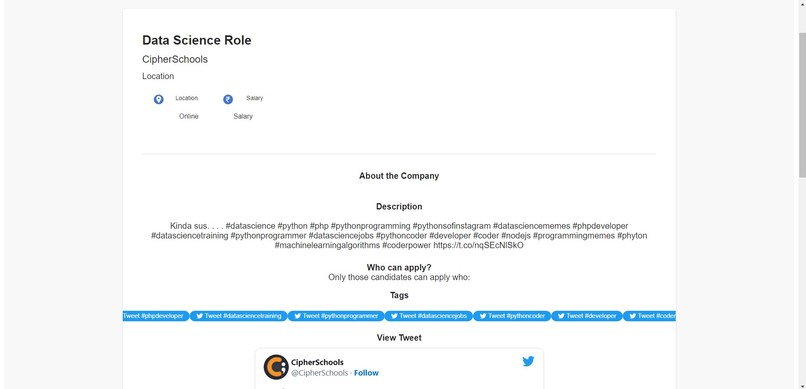Click the rupee salary icon
Viewport: 806px width, 389px height.
click(x=228, y=99)
